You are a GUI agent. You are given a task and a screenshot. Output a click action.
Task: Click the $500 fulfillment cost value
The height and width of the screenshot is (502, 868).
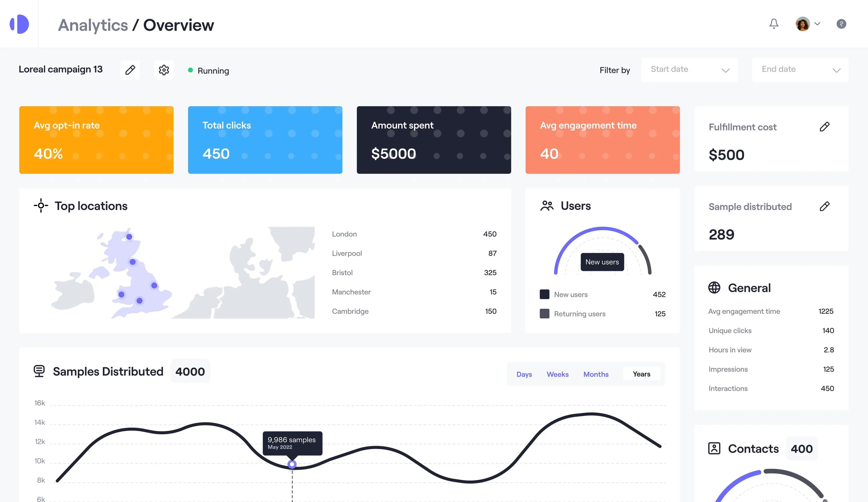coord(726,155)
